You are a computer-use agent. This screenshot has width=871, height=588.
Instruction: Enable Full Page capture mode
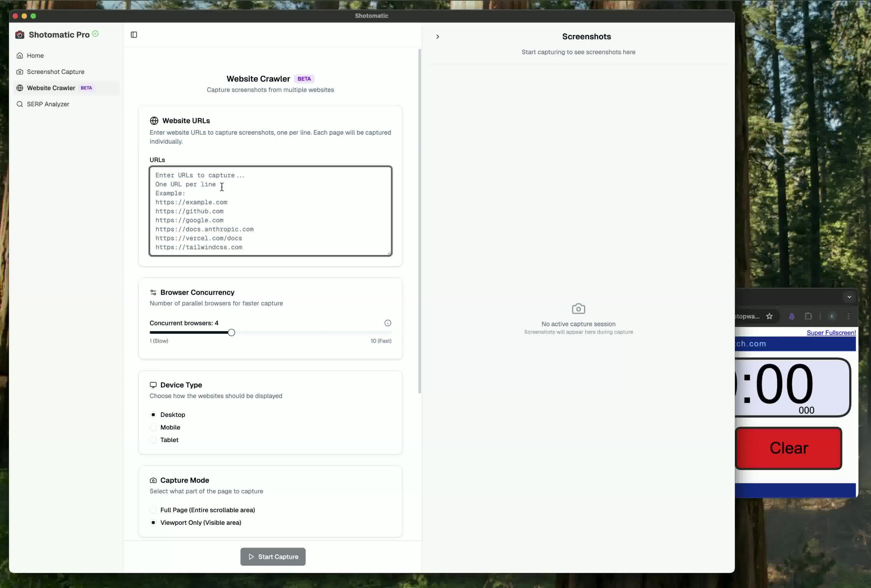click(153, 510)
